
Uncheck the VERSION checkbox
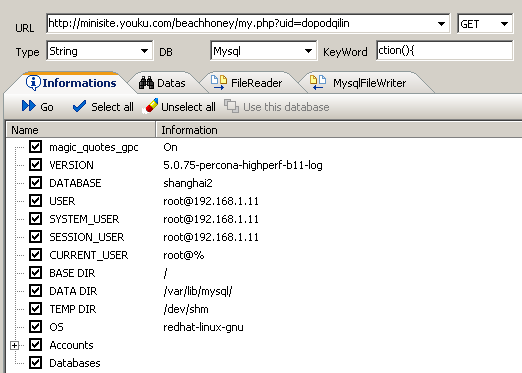[35, 165]
